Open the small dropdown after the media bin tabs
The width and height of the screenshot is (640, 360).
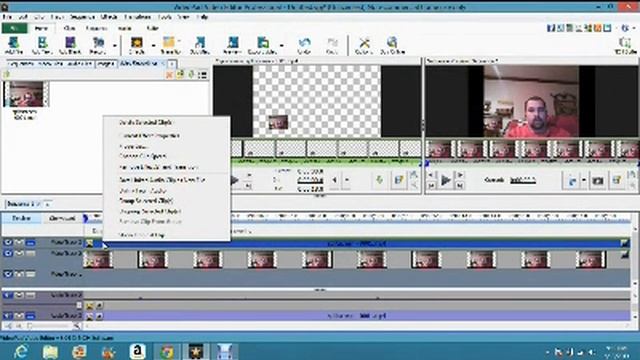tap(172, 64)
